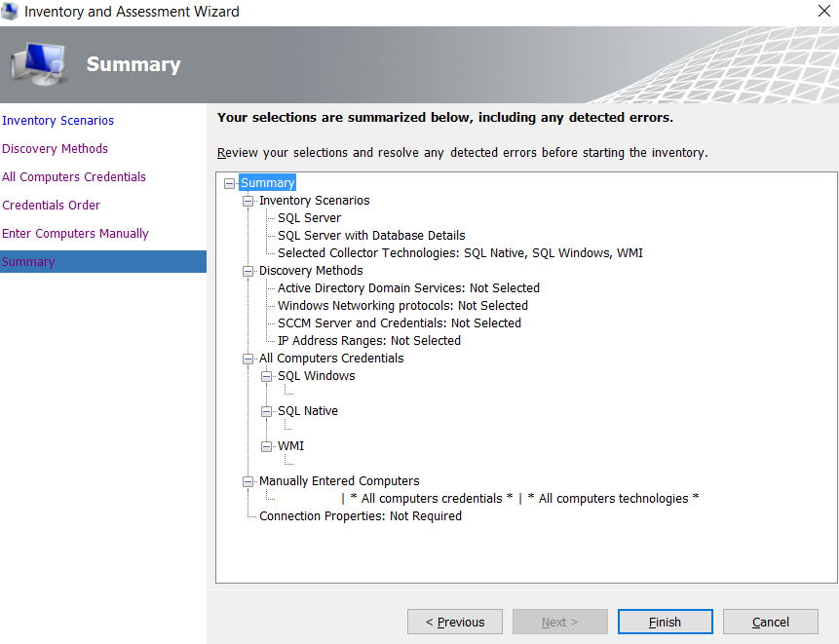Cancel the wizard
This screenshot has height=644, width=839.
(771, 622)
